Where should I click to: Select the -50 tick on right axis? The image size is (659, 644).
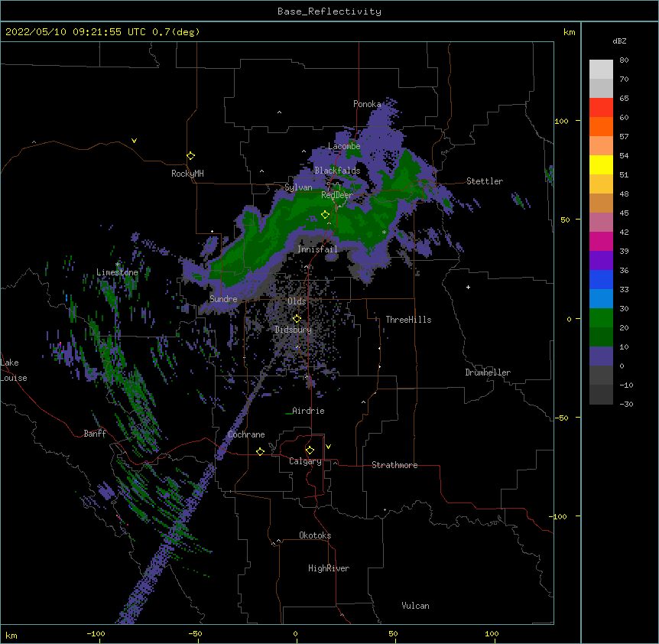pyautogui.click(x=561, y=418)
